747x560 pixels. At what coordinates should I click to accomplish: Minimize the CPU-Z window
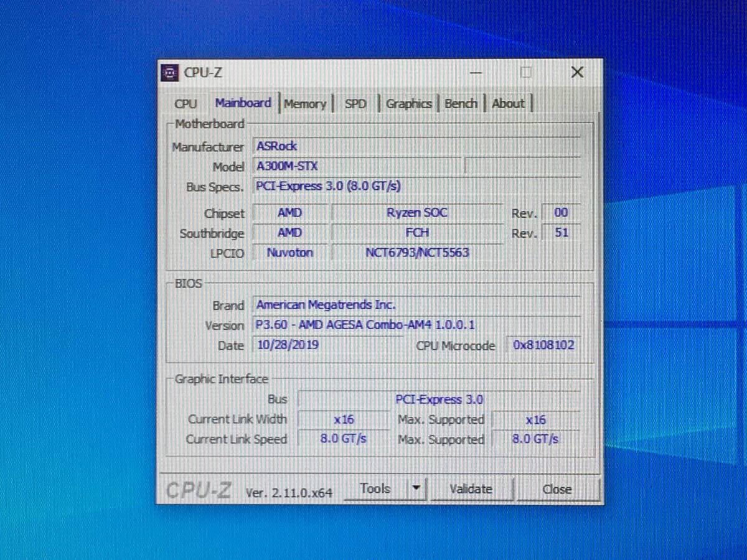[476, 73]
